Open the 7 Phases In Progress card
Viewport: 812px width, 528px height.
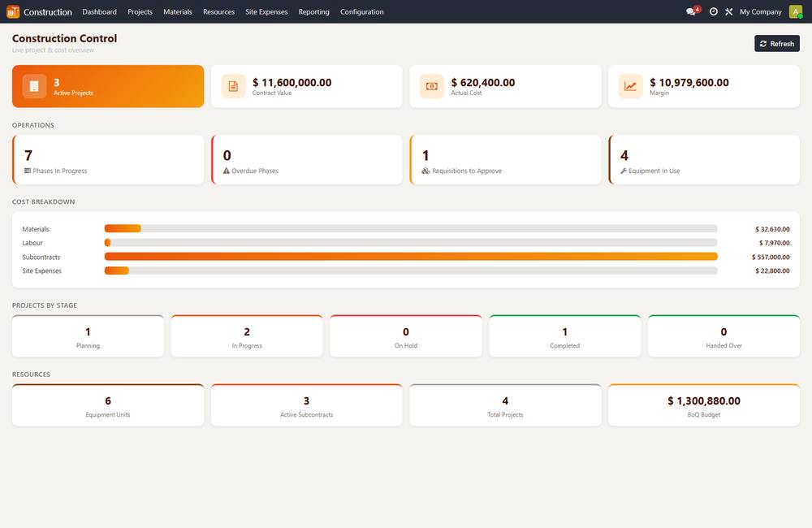[x=108, y=159]
